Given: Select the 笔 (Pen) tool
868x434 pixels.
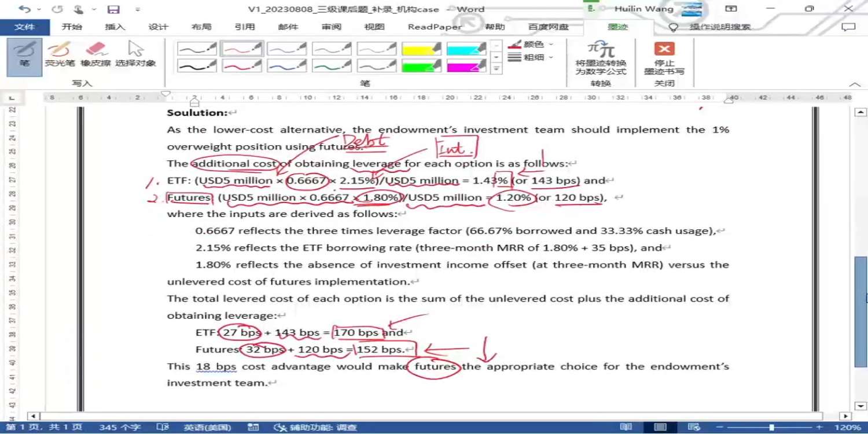Looking at the screenshot, I should (x=24, y=57).
